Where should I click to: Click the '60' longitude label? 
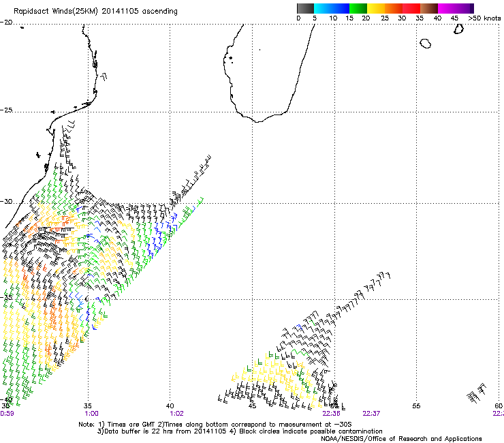[499, 406]
